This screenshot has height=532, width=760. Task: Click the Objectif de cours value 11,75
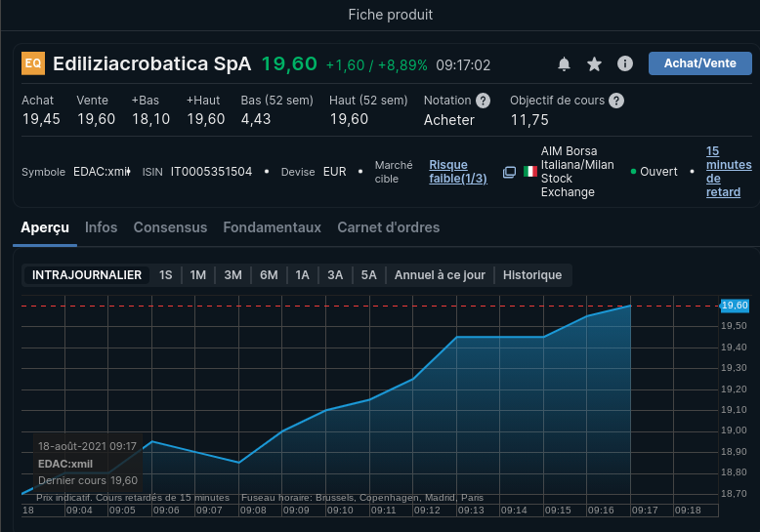coord(529,120)
